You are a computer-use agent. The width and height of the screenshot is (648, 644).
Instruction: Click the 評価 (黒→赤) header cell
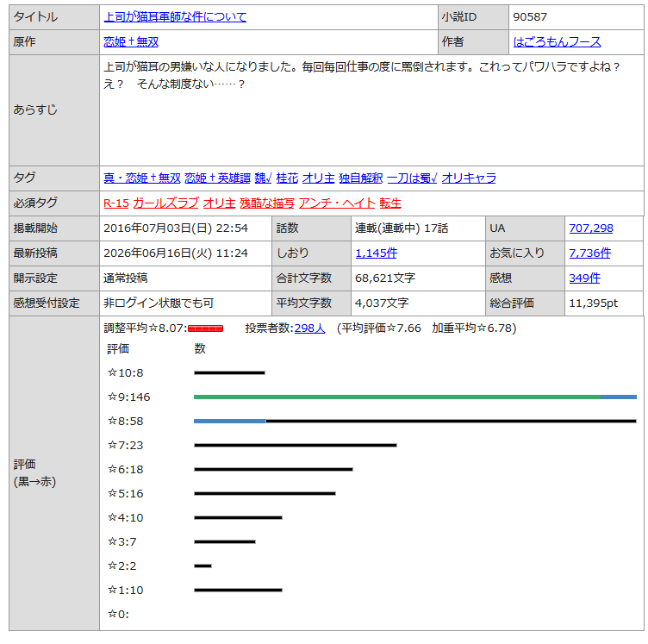tap(54, 473)
